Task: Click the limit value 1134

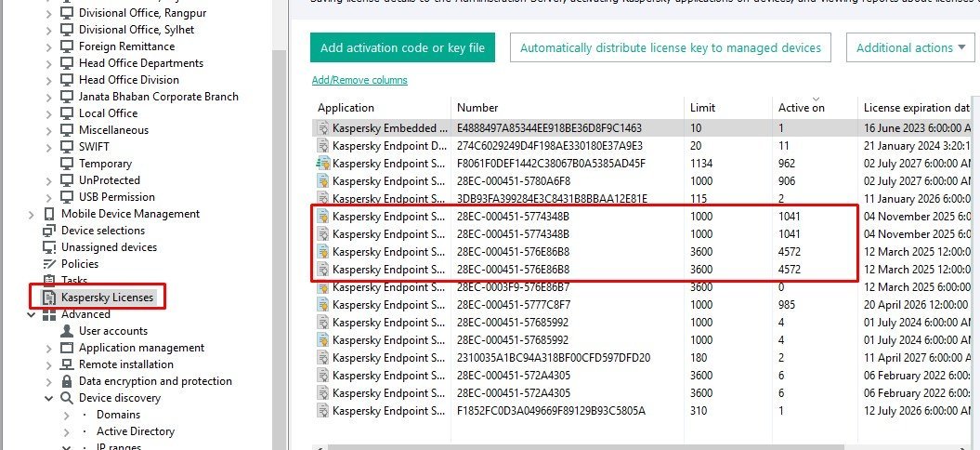Action: tap(701, 164)
